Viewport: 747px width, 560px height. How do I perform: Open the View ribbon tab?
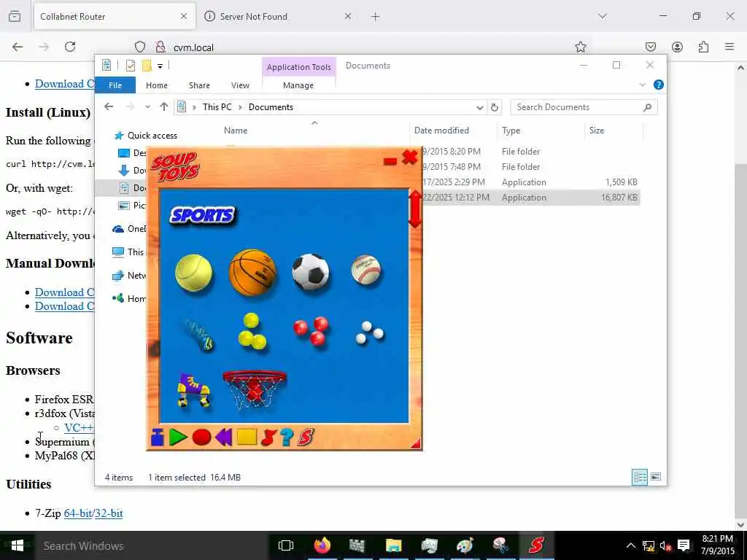(240, 85)
